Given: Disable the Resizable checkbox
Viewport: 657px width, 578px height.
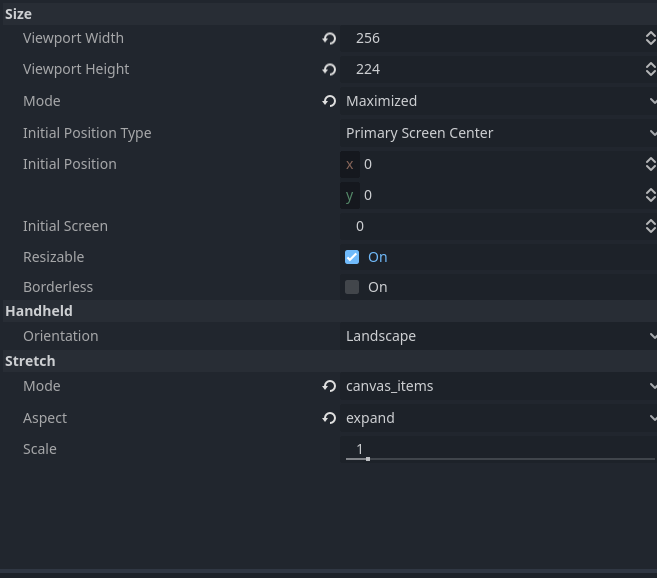Looking at the screenshot, I should pyautogui.click(x=352, y=257).
